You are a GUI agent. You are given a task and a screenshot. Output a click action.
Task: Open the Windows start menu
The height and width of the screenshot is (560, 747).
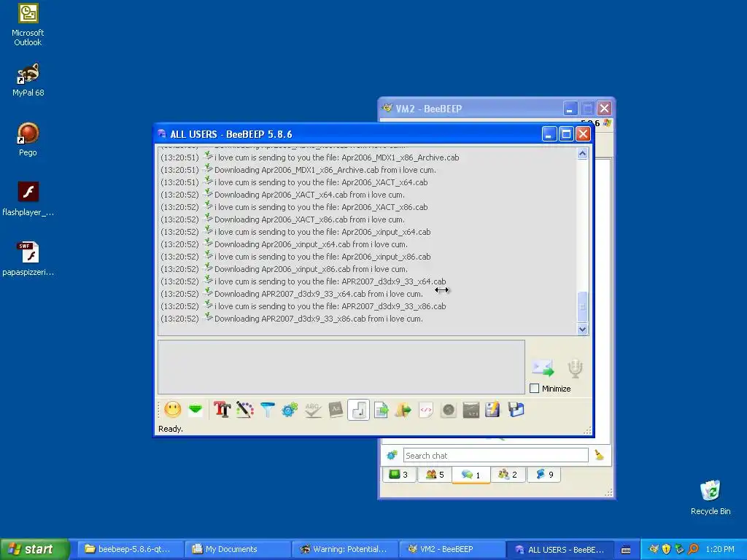tap(34, 549)
